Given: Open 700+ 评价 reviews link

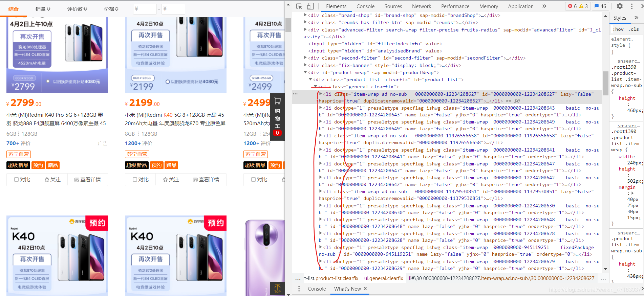Looking at the screenshot, I should click(x=18, y=143).
